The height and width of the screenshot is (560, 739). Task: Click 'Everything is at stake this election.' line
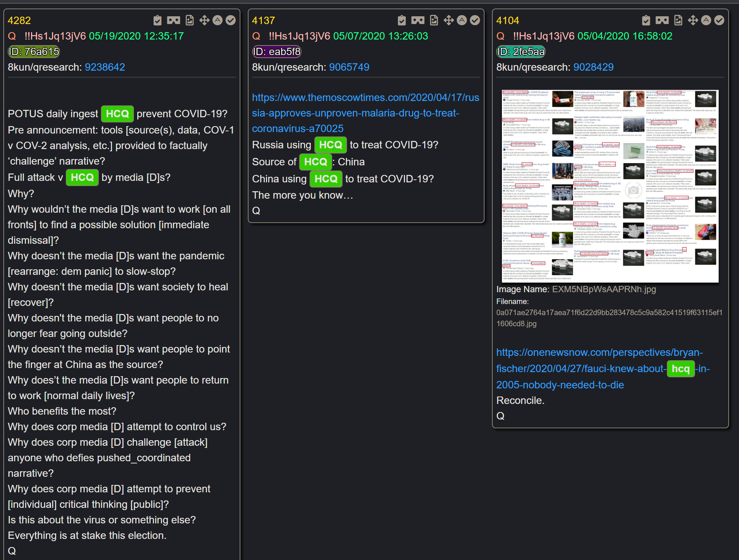[x=87, y=536]
